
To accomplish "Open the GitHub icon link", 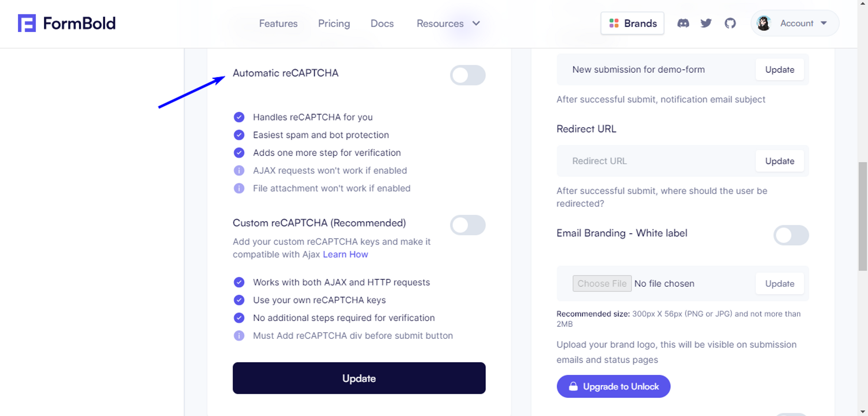I will 730,23.
